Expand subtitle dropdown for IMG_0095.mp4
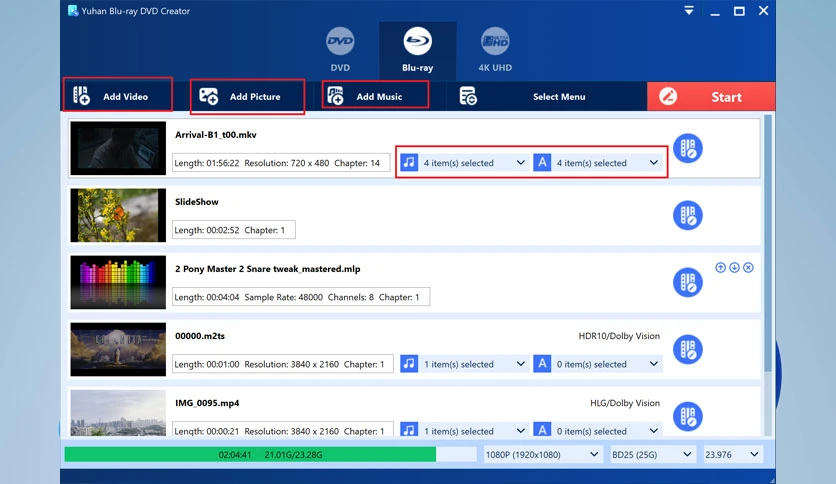836x484 pixels. (654, 431)
